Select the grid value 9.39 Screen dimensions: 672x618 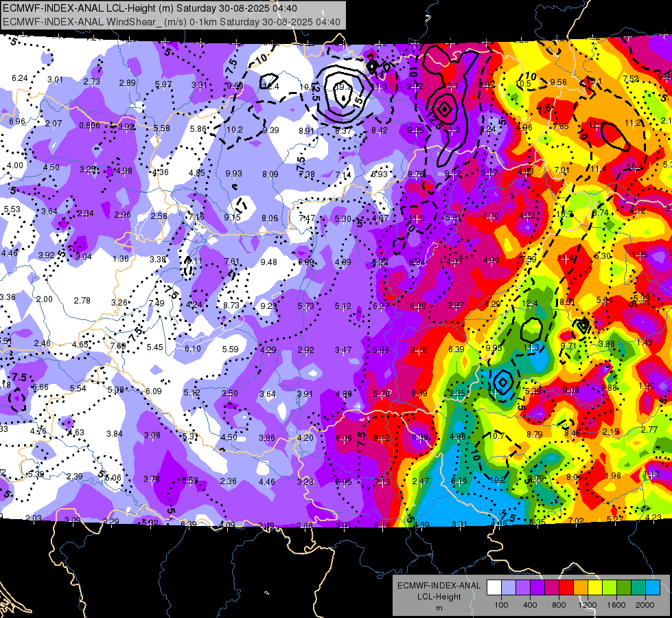(x=271, y=130)
